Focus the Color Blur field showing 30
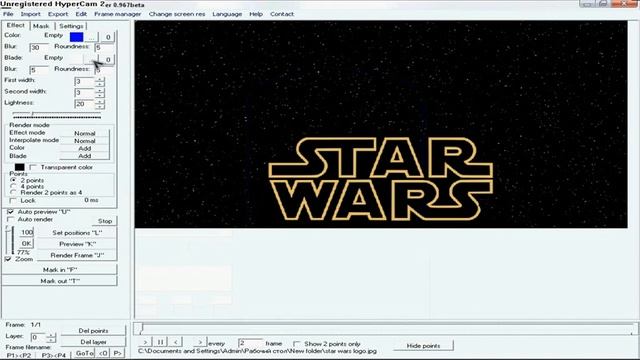 pos(39,48)
